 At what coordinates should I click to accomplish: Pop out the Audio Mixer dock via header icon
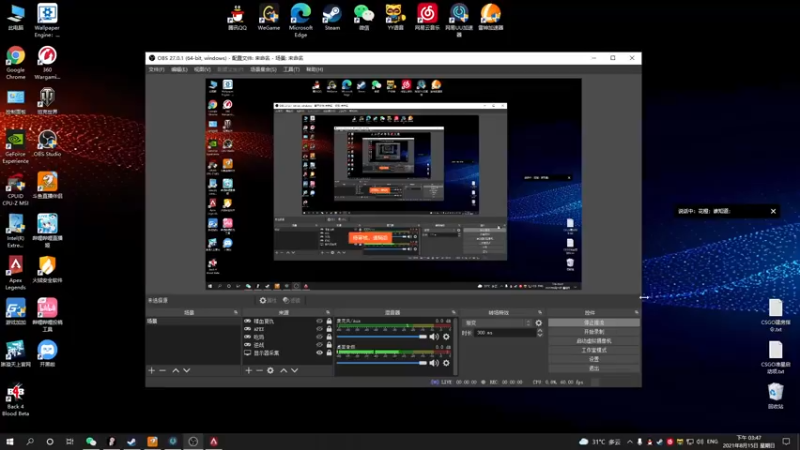point(454,312)
